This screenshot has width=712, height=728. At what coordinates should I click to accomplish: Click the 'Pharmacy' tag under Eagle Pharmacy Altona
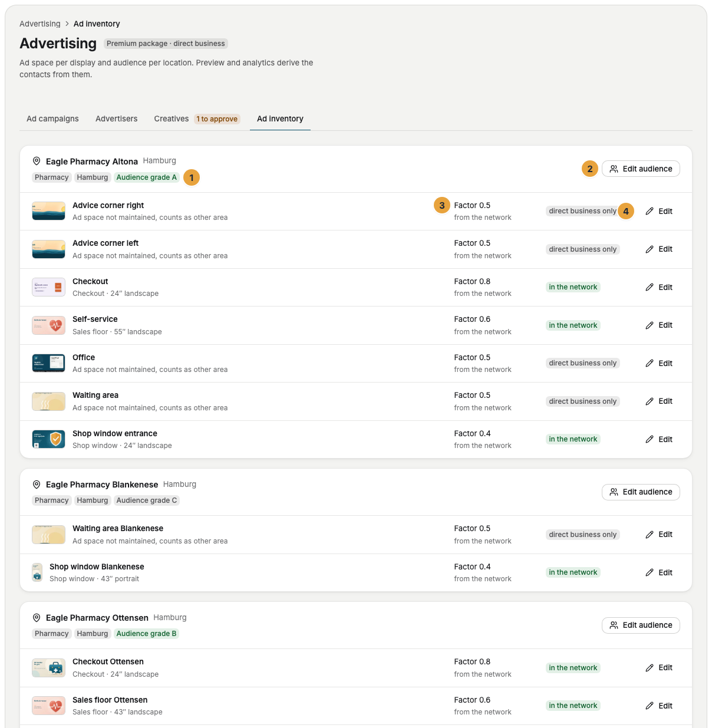pyautogui.click(x=52, y=177)
